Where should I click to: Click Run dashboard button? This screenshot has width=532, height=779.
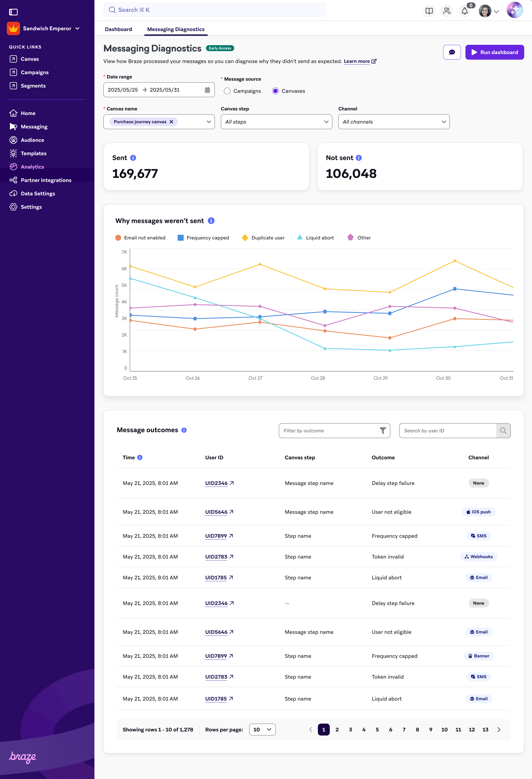pos(494,52)
